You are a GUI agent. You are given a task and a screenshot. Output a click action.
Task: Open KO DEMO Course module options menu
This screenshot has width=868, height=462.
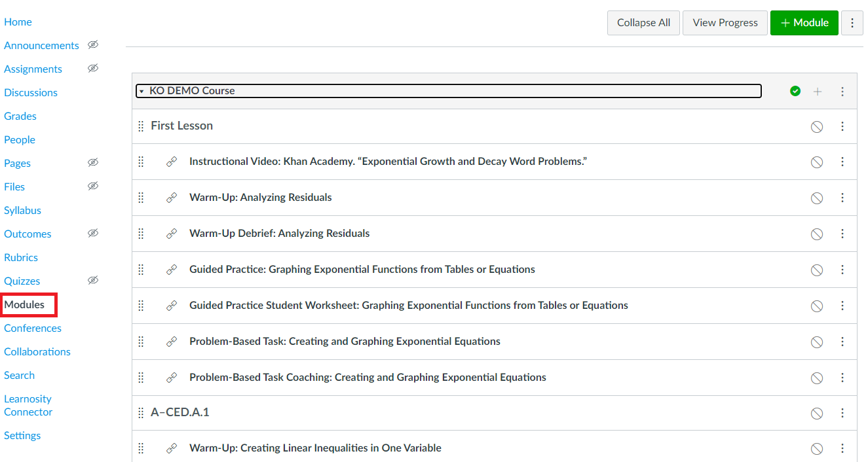(842, 92)
